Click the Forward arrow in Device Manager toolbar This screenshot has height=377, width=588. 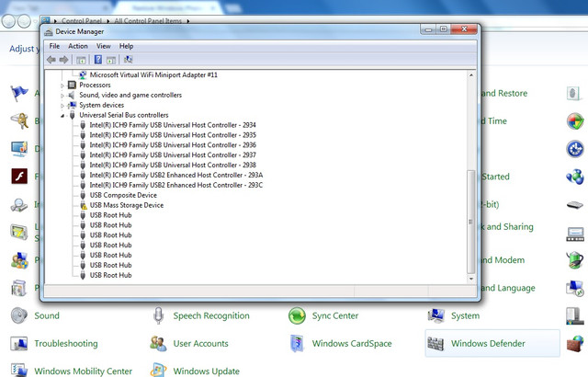[63, 60]
